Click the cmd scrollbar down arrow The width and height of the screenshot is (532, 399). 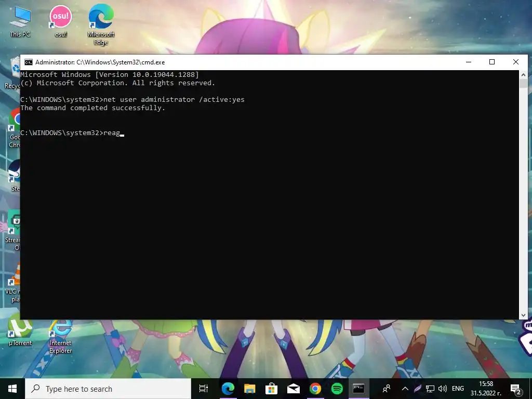(523, 315)
